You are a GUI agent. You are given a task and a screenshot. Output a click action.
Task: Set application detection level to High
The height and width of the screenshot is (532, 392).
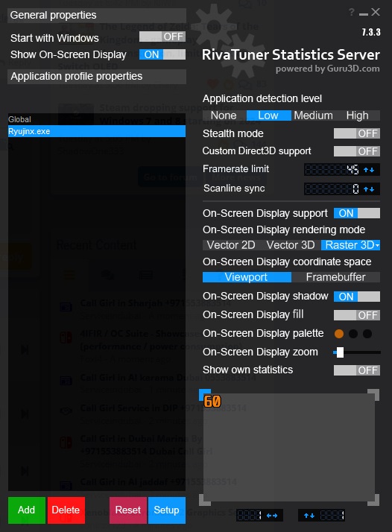click(x=358, y=115)
